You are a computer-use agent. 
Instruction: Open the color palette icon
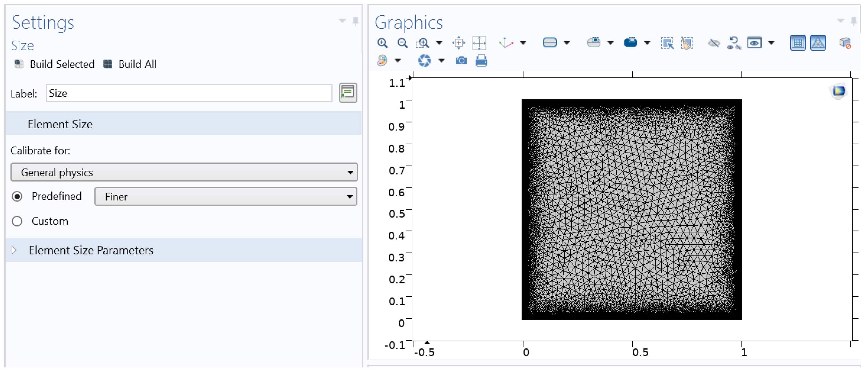[x=382, y=61]
